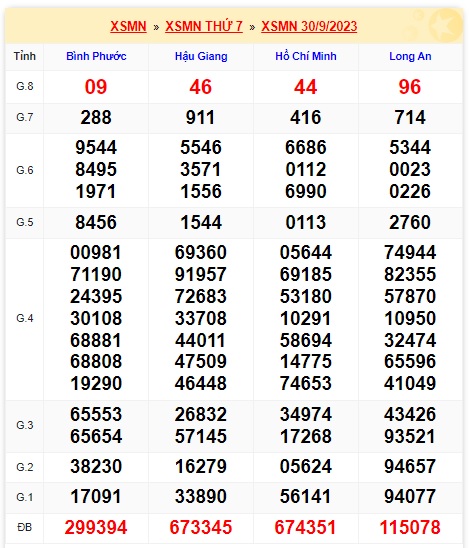Select the G.2 row label

tap(24, 467)
